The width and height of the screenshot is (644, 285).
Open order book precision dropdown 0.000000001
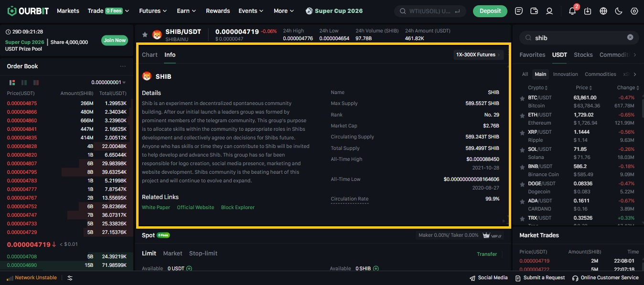pyautogui.click(x=109, y=82)
